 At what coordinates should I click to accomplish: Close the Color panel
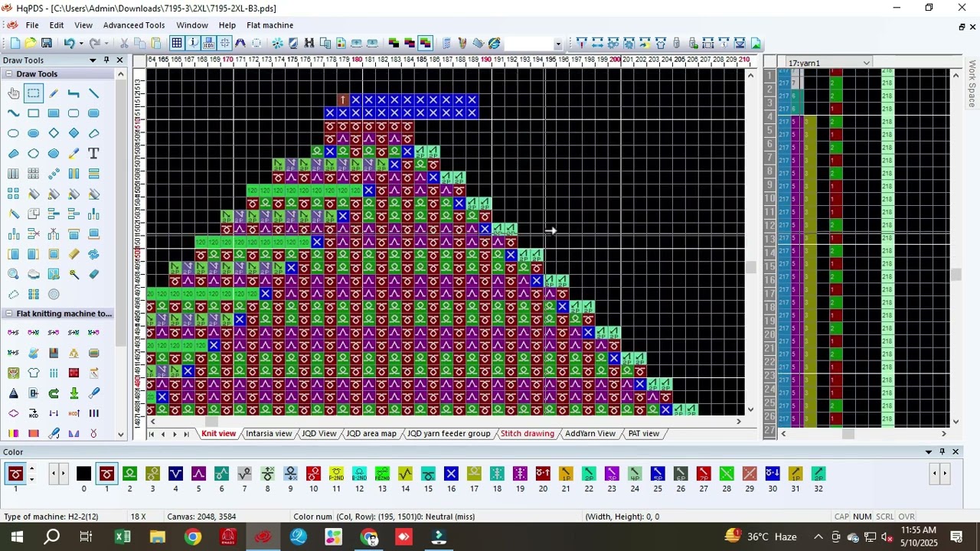[x=955, y=452]
